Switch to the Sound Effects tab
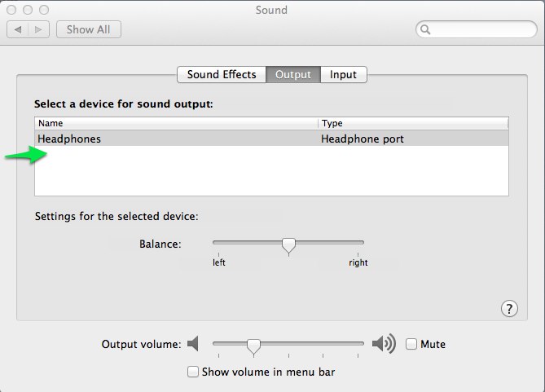The image size is (545, 392). 222,74
